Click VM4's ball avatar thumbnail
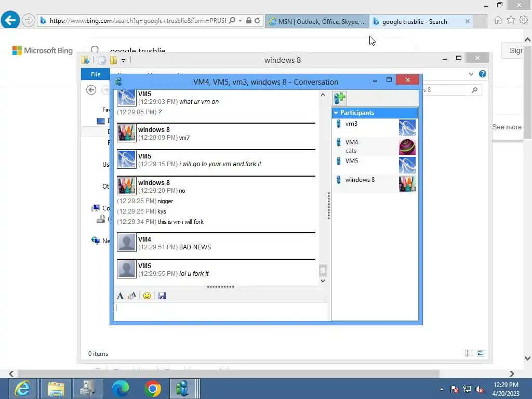Screen dimensions: 532x399 click(407, 147)
